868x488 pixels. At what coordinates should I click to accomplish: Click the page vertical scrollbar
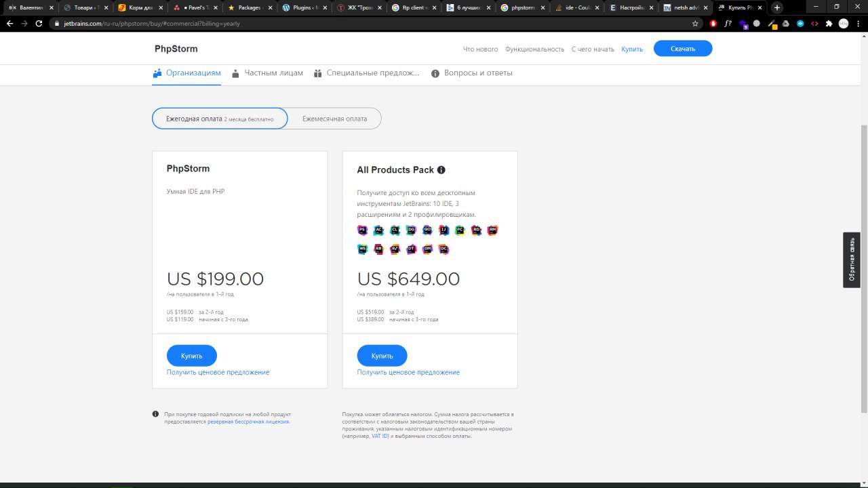point(864,268)
